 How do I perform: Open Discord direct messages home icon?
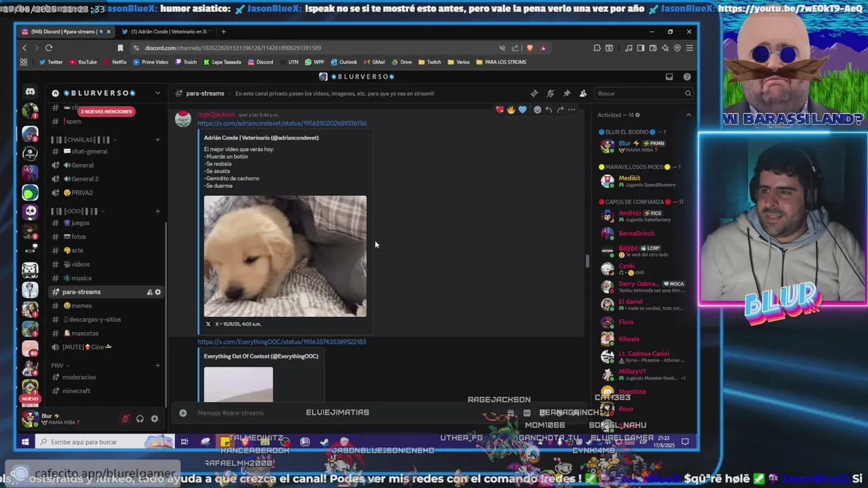[x=30, y=91]
